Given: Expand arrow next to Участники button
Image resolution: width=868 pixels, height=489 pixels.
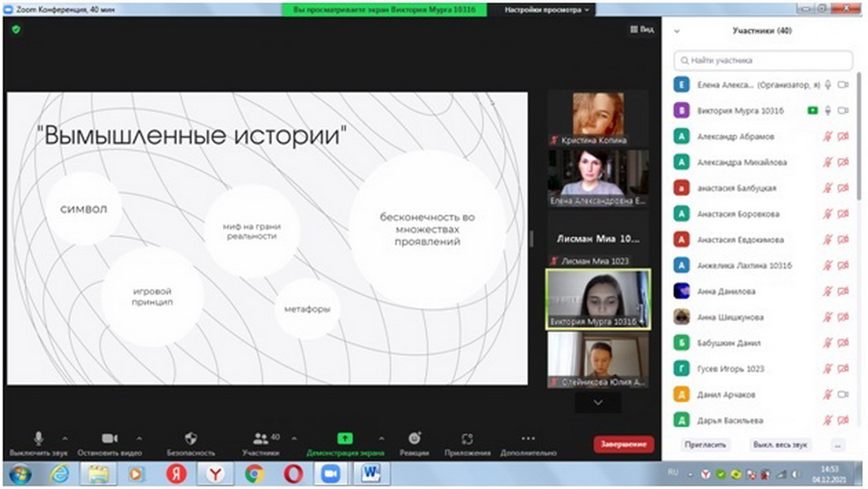Looking at the screenshot, I should pos(294,438).
